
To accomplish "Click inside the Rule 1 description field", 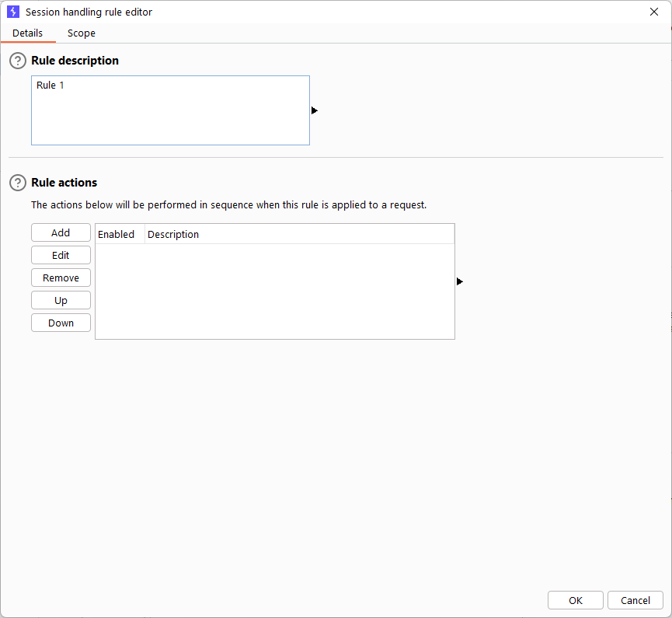I will pos(170,110).
